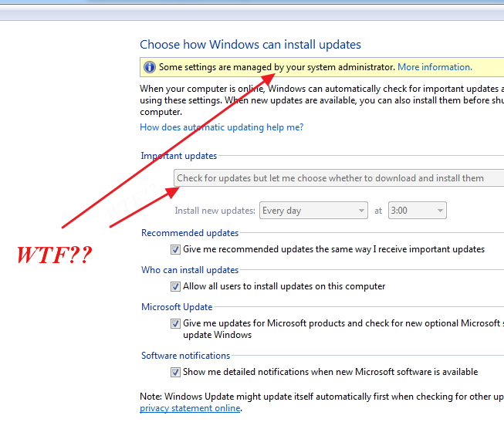
Task: Click the 'Software notifications' section heading
Action: click(x=185, y=356)
